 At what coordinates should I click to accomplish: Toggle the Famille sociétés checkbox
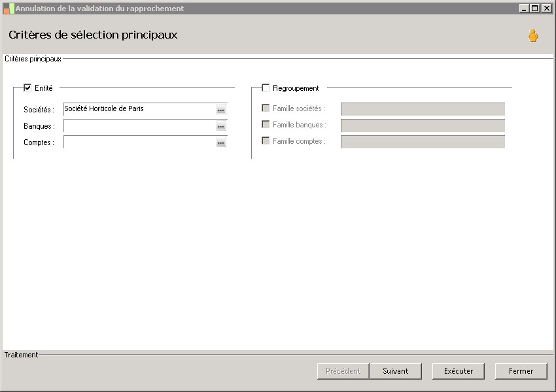pos(266,108)
